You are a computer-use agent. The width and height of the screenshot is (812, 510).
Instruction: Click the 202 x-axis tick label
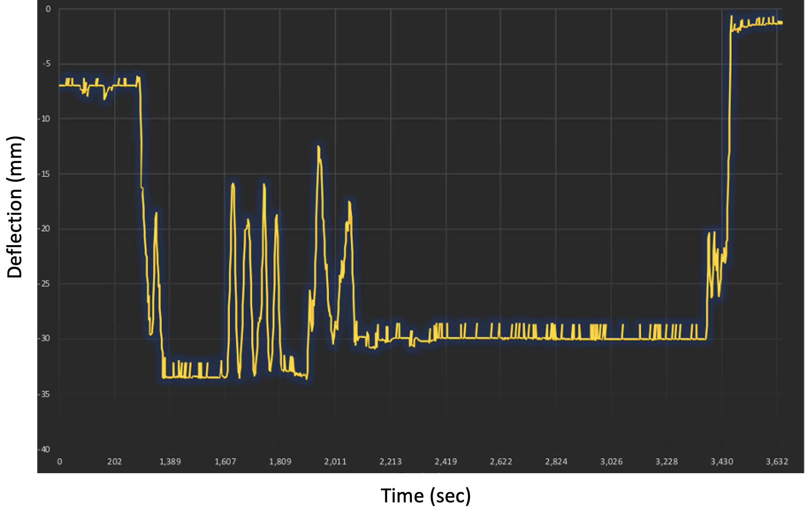click(x=115, y=462)
